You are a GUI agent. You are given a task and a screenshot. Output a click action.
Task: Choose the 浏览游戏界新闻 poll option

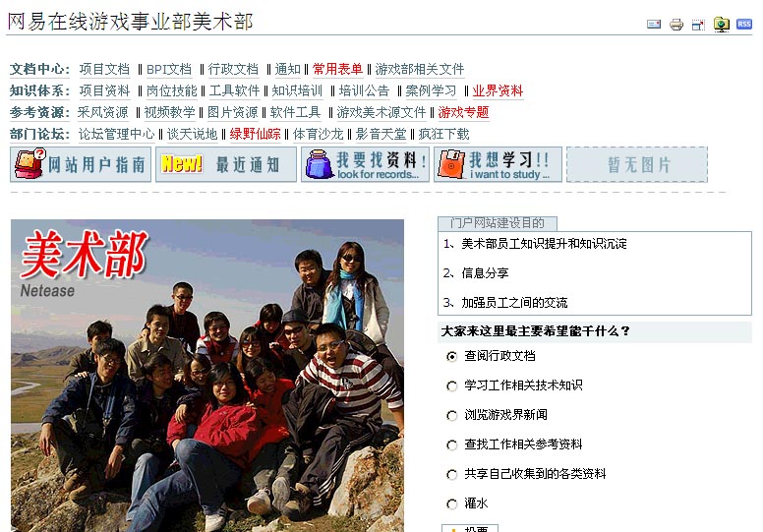(451, 416)
